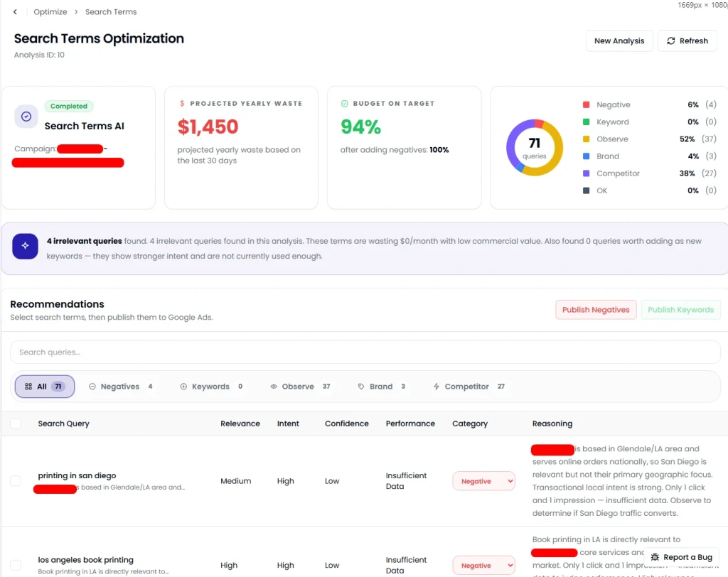
Task: Click the sparkle icon on irrelevant queries banner
Action: tap(25, 246)
